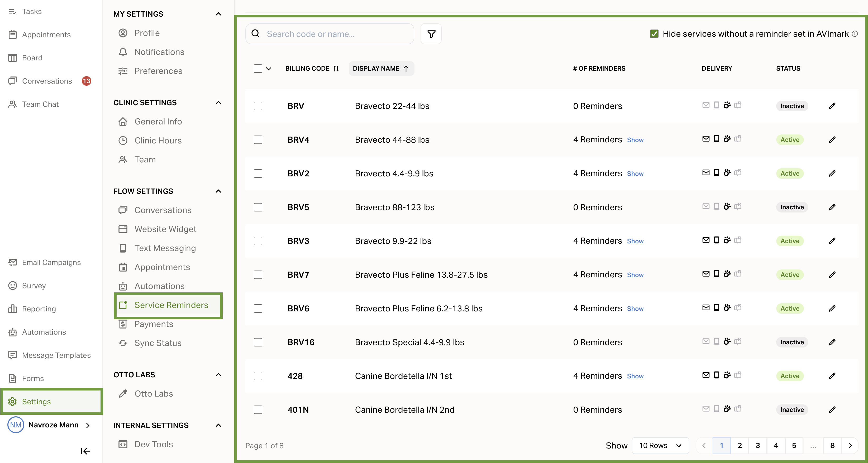
Task: Uncheck Hide services without a reminder
Action: pyautogui.click(x=654, y=34)
